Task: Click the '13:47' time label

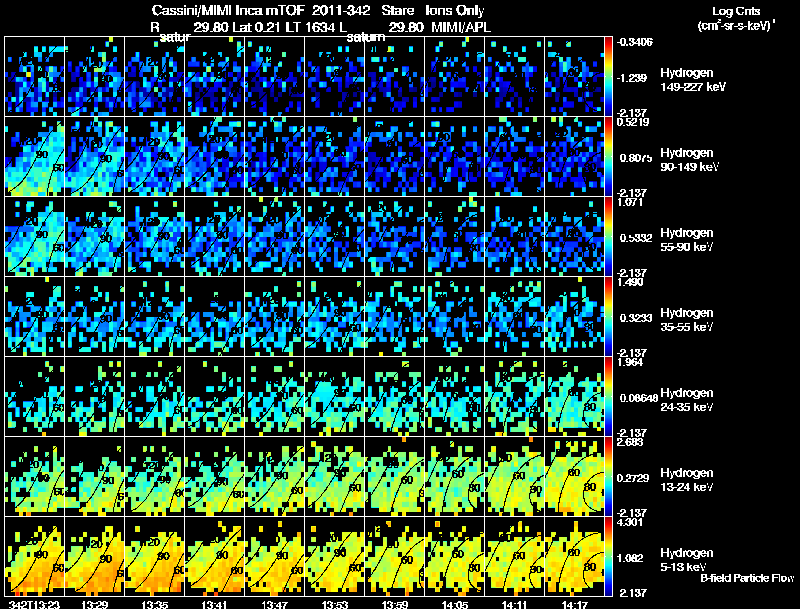Action: (x=275, y=604)
